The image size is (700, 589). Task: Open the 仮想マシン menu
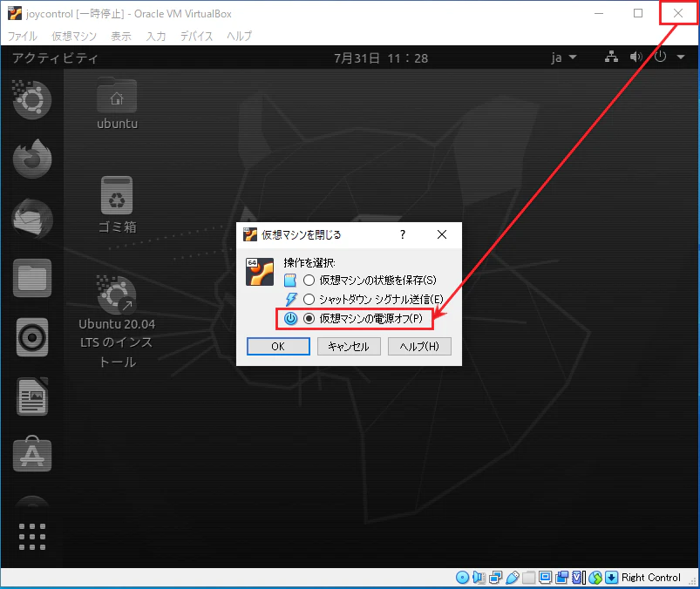pyautogui.click(x=73, y=36)
